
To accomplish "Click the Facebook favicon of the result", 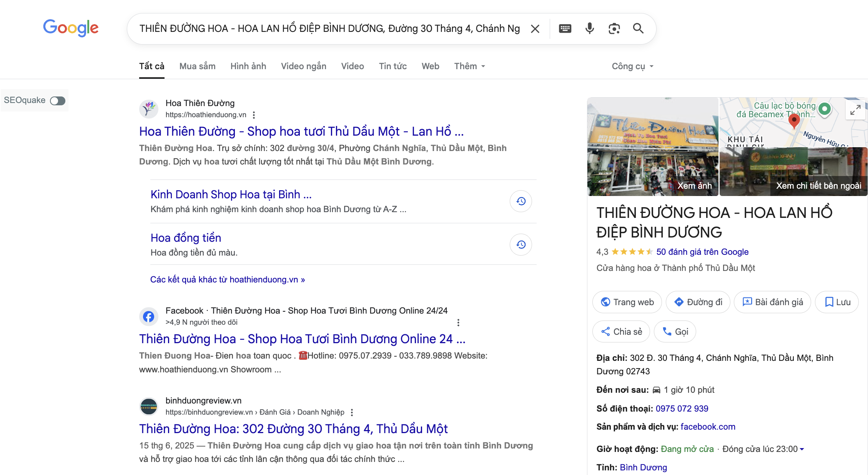I will (x=149, y=316).
